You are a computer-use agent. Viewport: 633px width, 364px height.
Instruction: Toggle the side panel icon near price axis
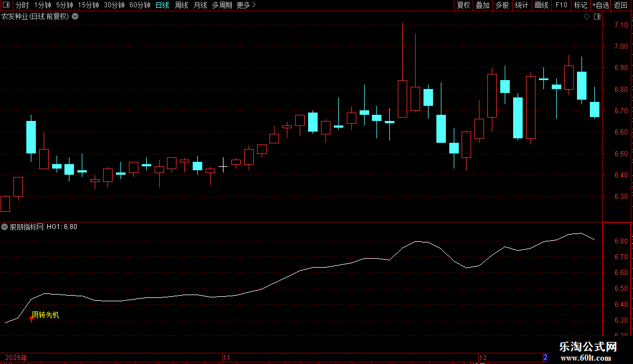point(597,17)
